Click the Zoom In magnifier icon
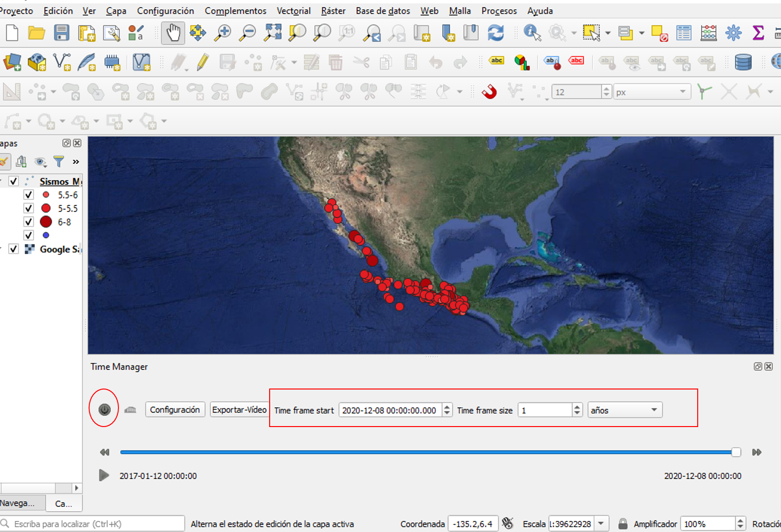 click(223, 33)
